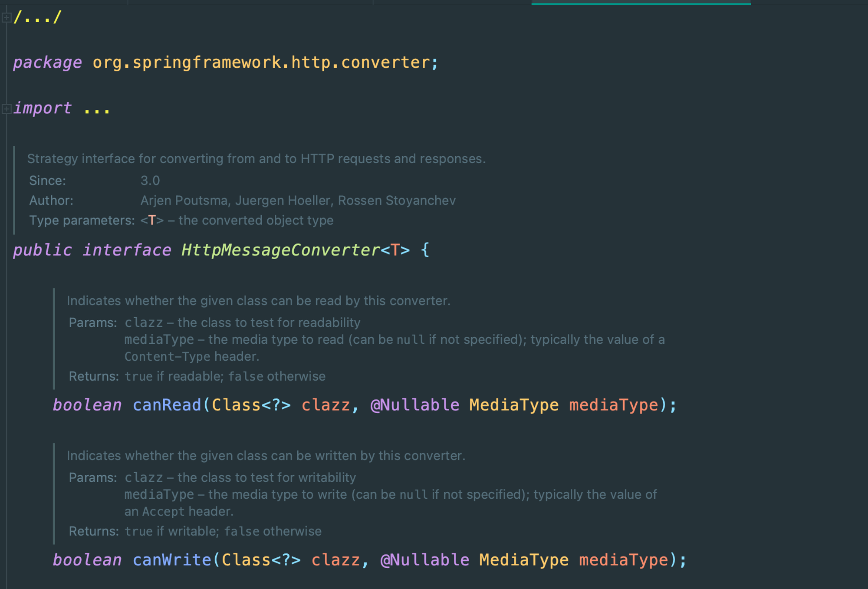
Task: Click clazz parameter in canRead signature
Action: pyautogui.click(x=325, y=405)
